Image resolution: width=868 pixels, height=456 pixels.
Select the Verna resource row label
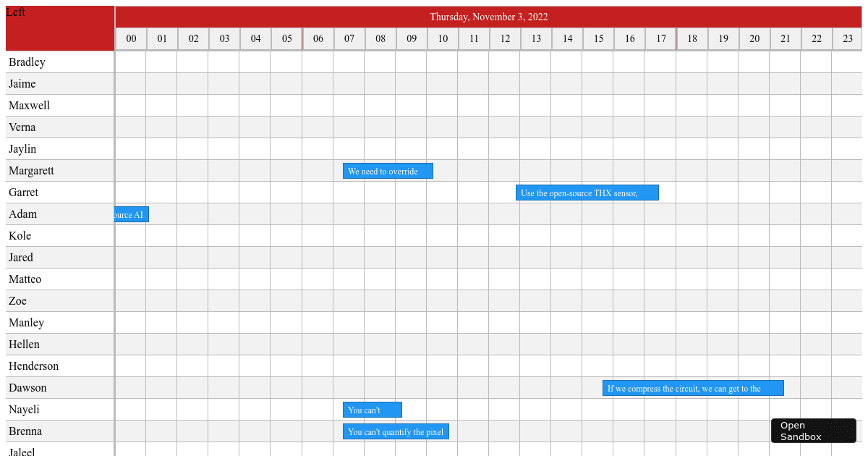pyautogui.click(x=60, y=127)
